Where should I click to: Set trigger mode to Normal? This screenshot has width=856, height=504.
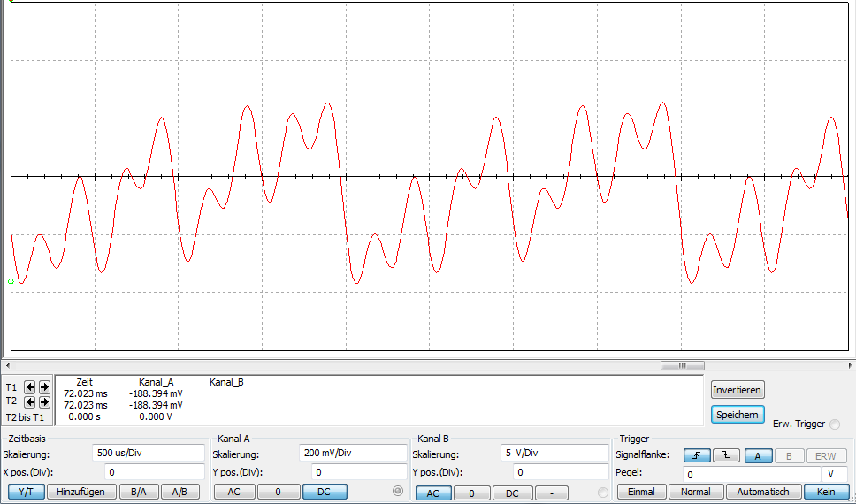(x=695, y=492)
